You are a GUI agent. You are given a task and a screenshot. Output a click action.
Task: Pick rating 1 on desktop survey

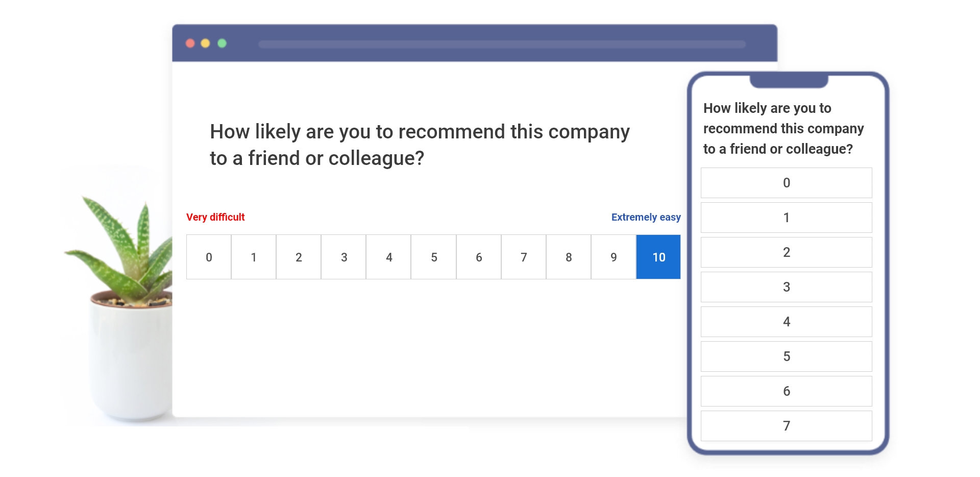(254, 257)
